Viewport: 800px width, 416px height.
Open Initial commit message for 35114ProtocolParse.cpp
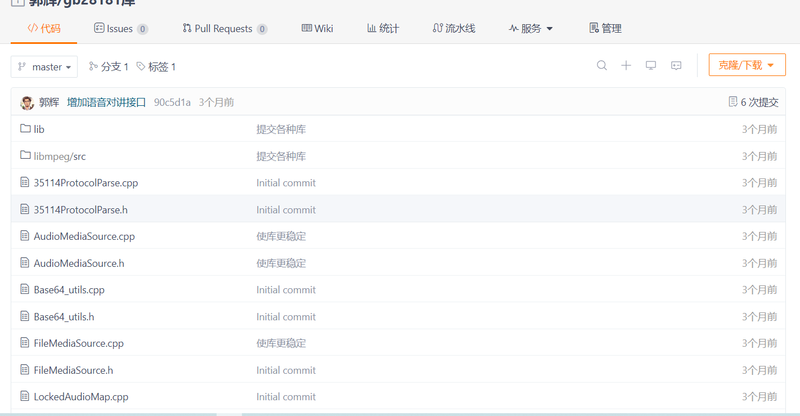coord(286,183)
